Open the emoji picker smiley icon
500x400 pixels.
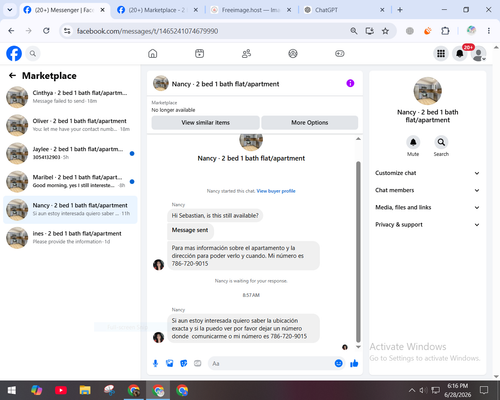(x=338, y=363)
